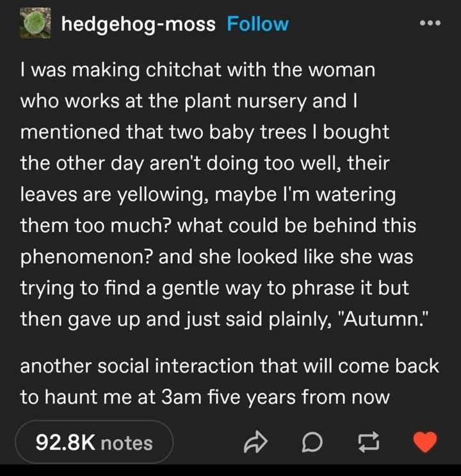This screenshot has height=476, width=461.
Task: Expand the 92.8K notes button
Action: pyautogui.click(x=94, y=442)
